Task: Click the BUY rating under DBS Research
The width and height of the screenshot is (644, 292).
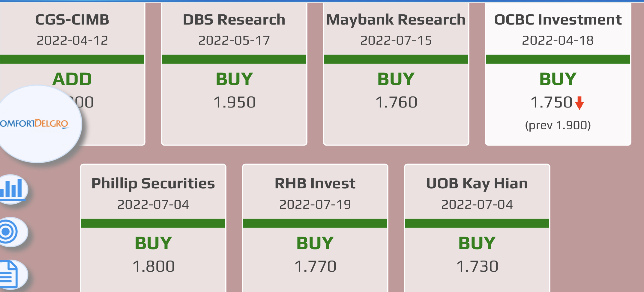Action: pyautogui.click(x=234, y=79)
